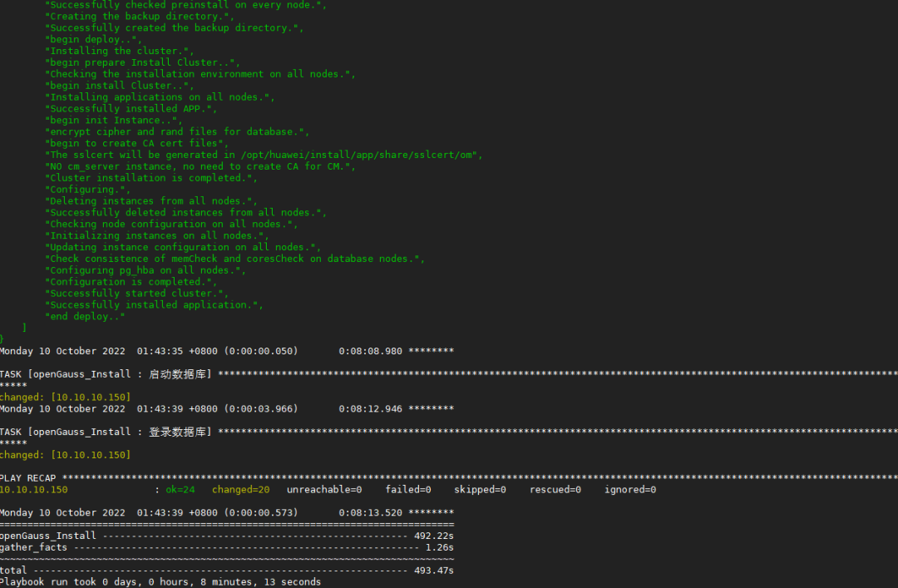Click the 'Successfully started cluster.' output line

click(x=137, y=294)
